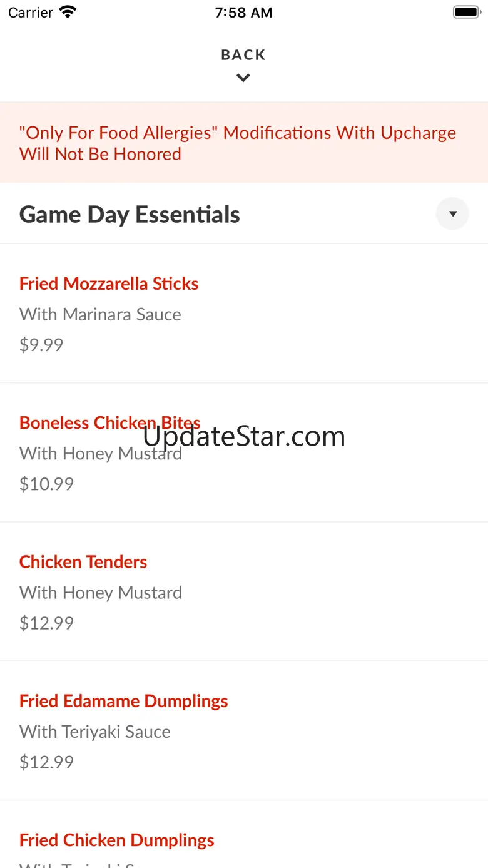Open the Fried Mozzarella Sticks item

(x=109, y=283)
